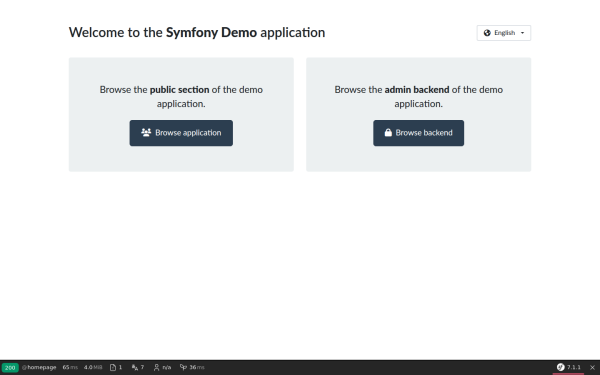The width and height of the screenshot is (600, 375).
Task: Open the 4.0 MiB memory usage panel
Action: 93,367
